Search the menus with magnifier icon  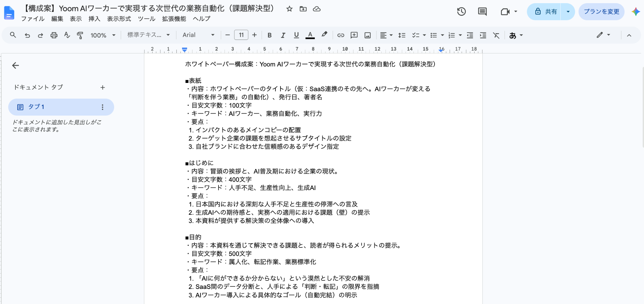[x=13, y=35]
